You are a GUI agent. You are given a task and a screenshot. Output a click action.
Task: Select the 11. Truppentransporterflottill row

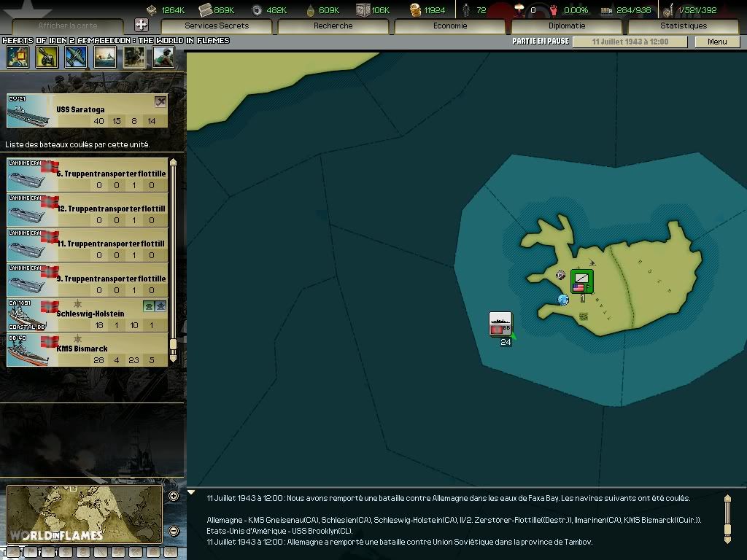(88, 245)
